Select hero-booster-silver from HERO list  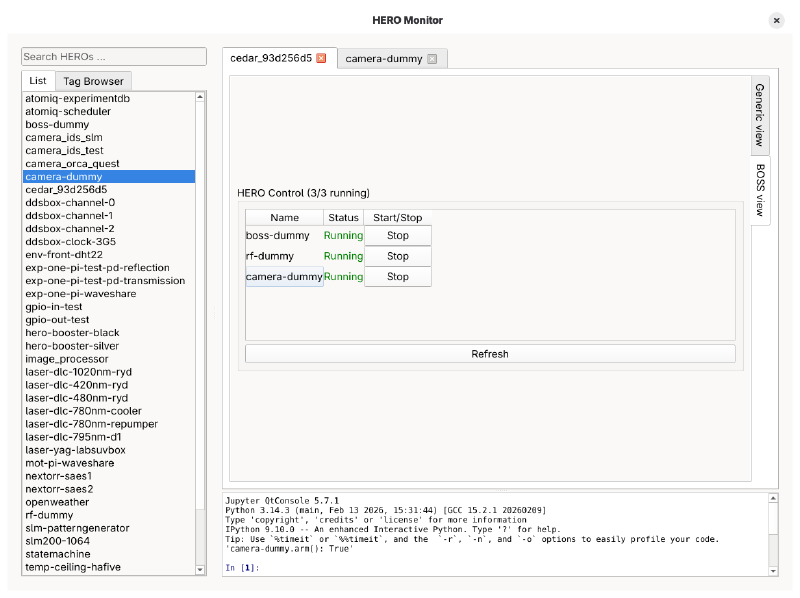pyautogui.click(x=72, y=346)
